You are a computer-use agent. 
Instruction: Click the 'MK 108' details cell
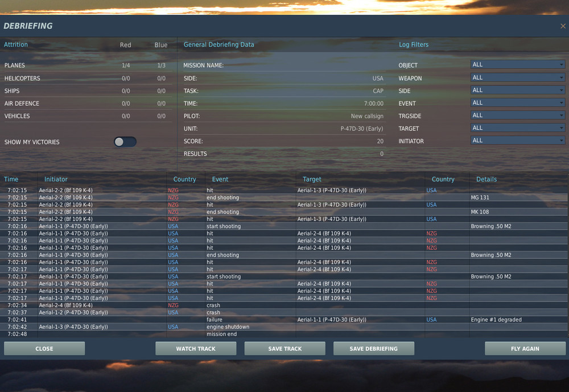pos(480,212)
